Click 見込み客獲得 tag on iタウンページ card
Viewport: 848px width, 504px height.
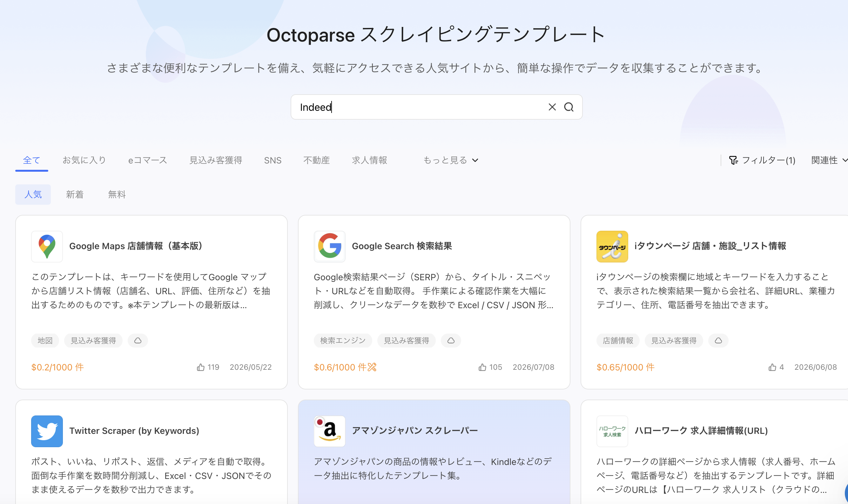click(674, 340)
